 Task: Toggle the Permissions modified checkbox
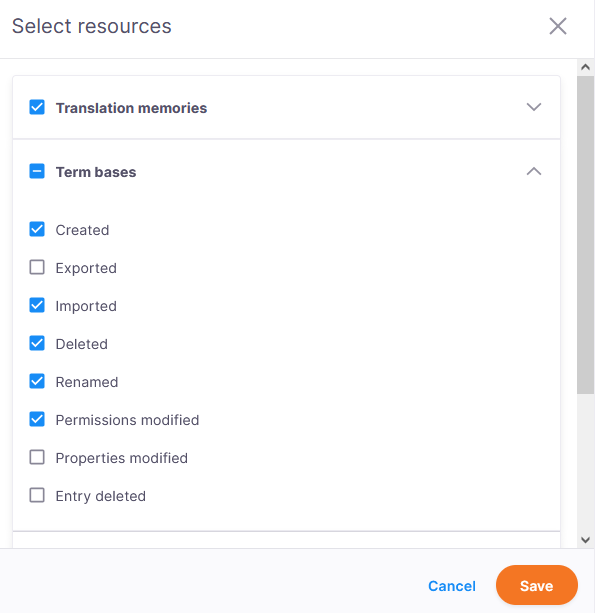tap(37, 419)
